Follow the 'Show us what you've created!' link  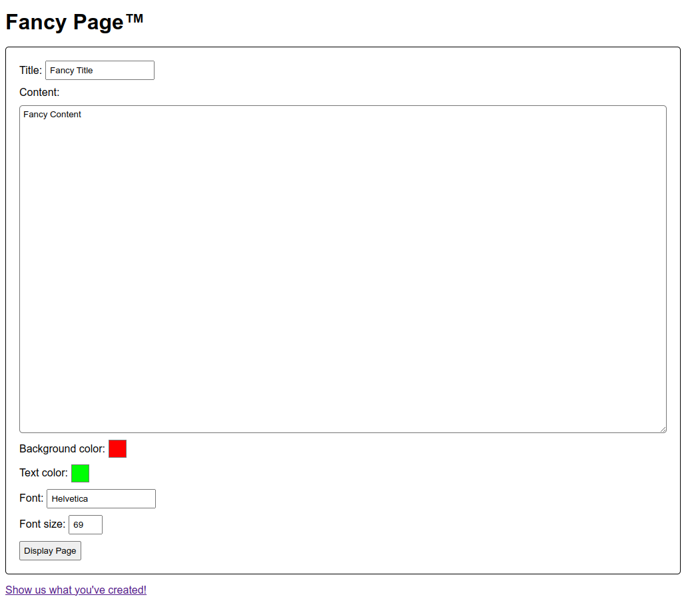[75, 590]
